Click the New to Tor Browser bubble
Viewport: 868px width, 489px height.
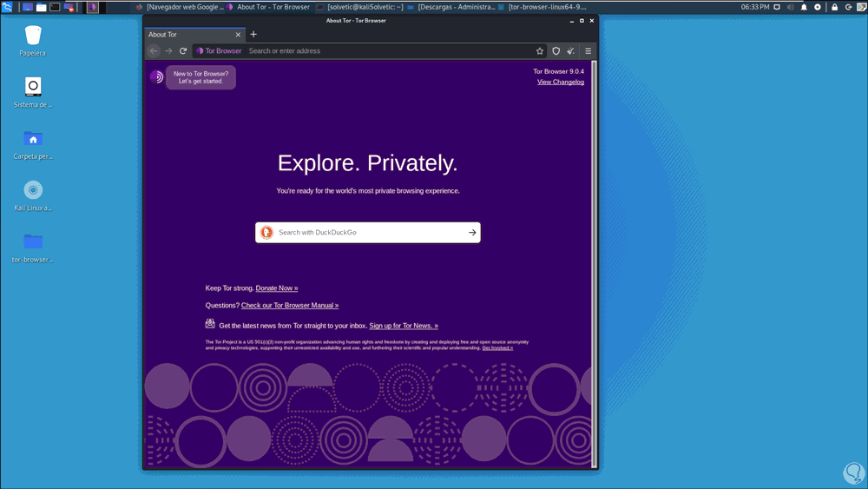click(x=201, y=77)
